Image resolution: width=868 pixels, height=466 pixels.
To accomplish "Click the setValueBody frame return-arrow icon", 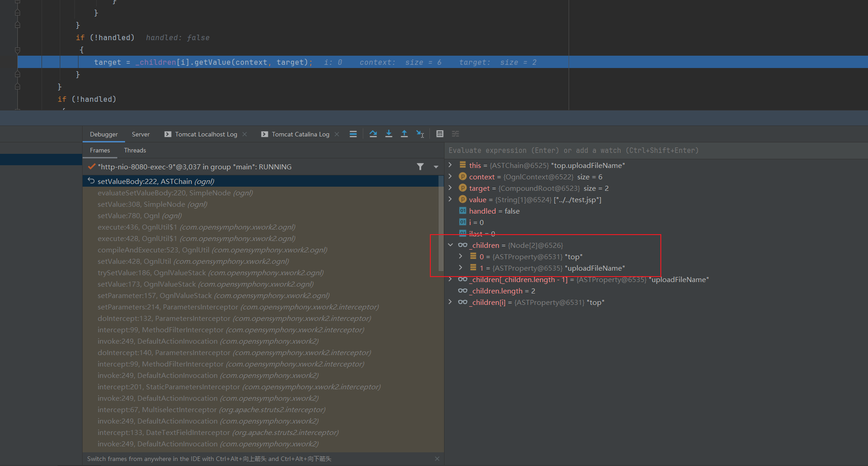I will [x=91, y=181].
